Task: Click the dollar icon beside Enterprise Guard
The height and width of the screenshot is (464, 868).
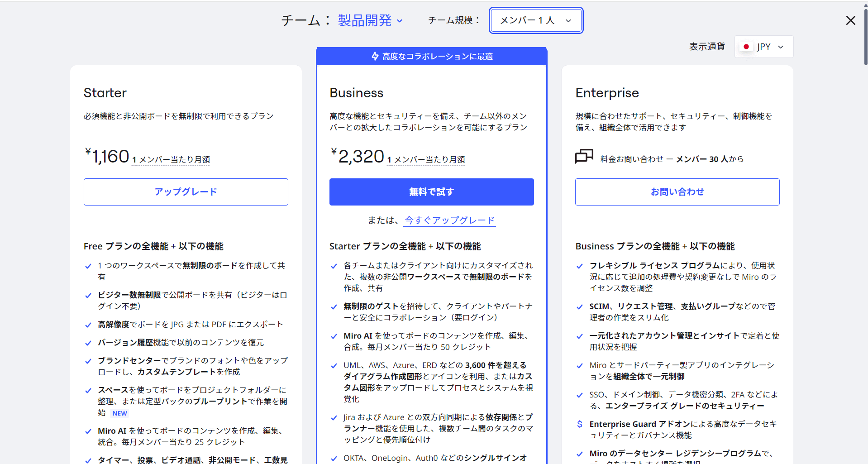Action: coord(579,424)
